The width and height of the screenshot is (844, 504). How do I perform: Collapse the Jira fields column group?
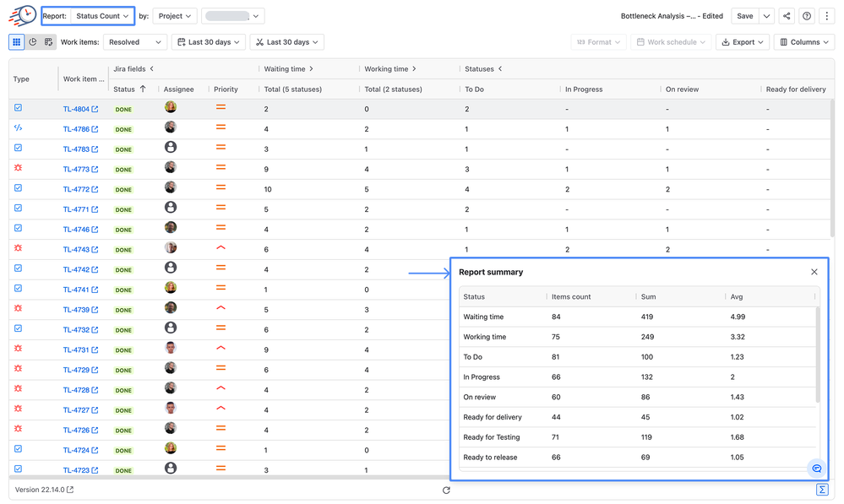point(152,69)
